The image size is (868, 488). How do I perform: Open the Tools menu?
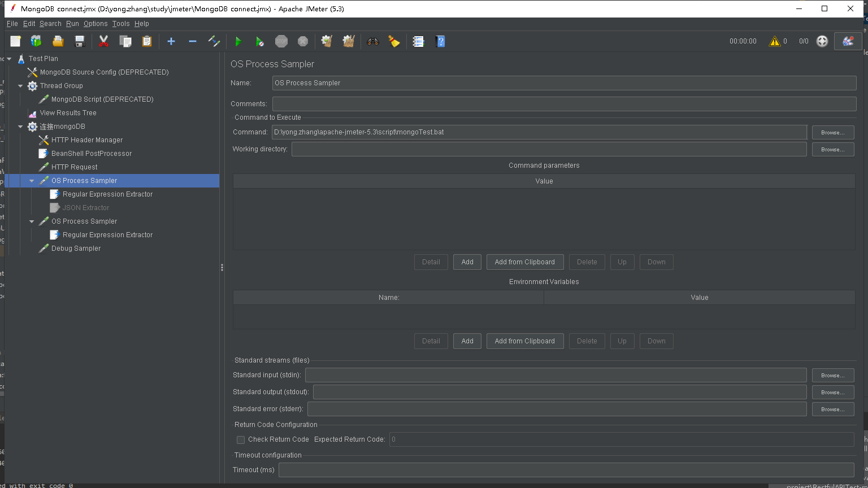[121, 24]
